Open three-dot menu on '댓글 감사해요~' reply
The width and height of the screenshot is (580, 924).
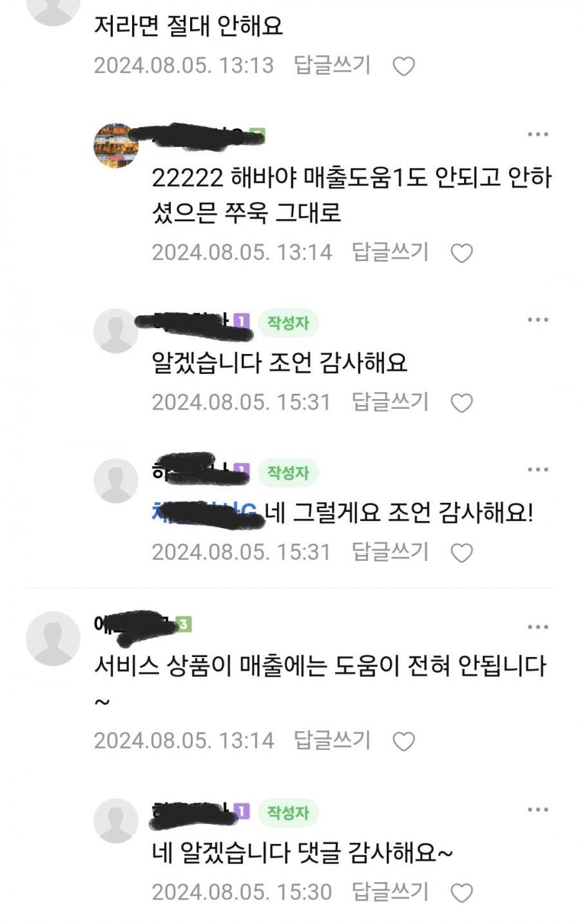[537, 810]
